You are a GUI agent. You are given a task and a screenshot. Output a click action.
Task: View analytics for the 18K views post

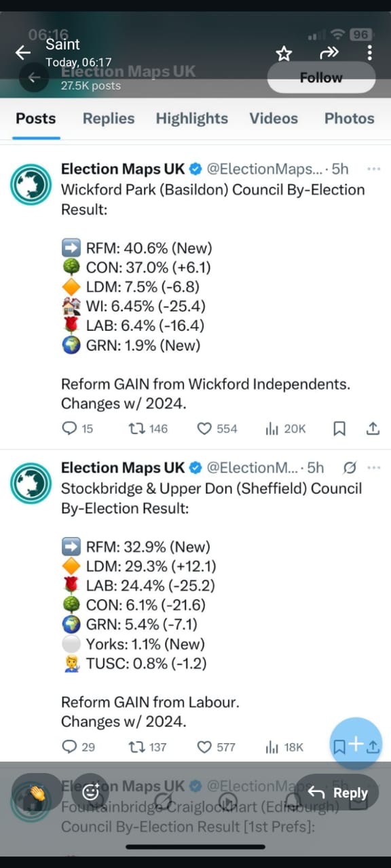coord(284,747)
